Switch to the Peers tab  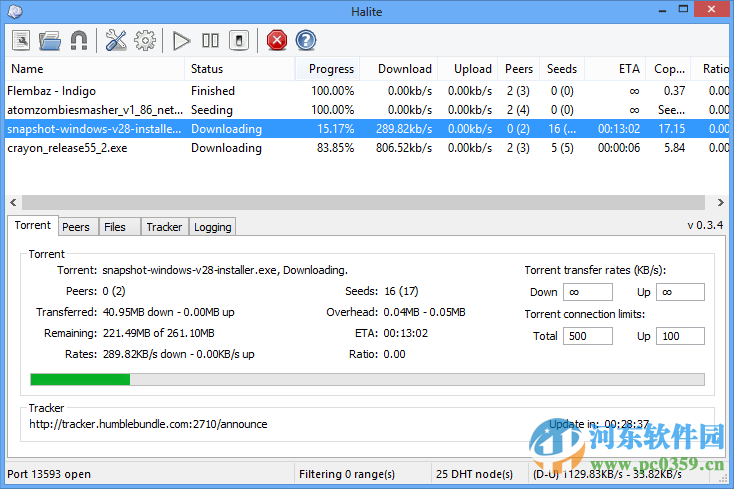tap(76, 227)
